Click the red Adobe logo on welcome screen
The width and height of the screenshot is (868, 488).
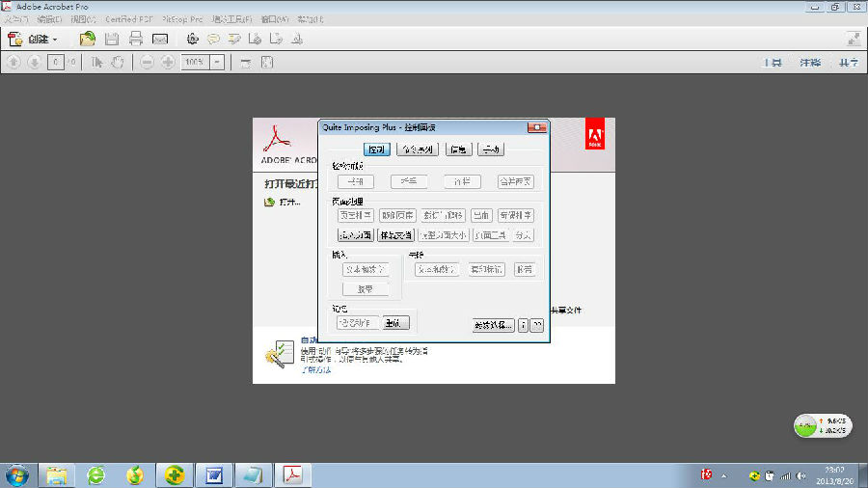[595, 133]
